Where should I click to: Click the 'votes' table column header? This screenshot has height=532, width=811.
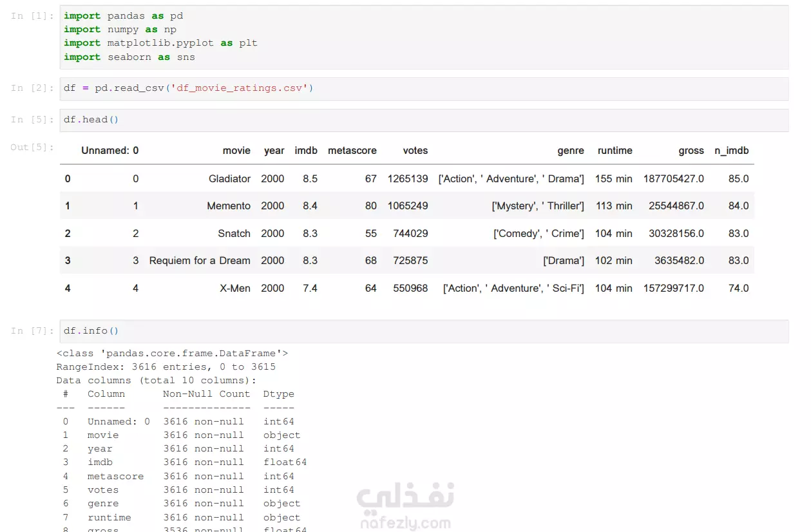tap(415, 150)
